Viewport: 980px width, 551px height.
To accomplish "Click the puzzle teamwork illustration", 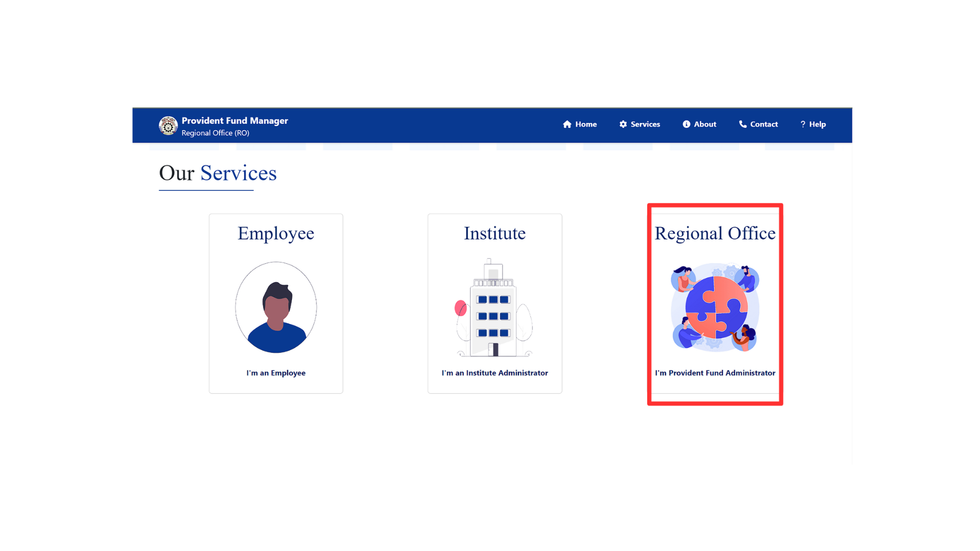I will (715, 308).
